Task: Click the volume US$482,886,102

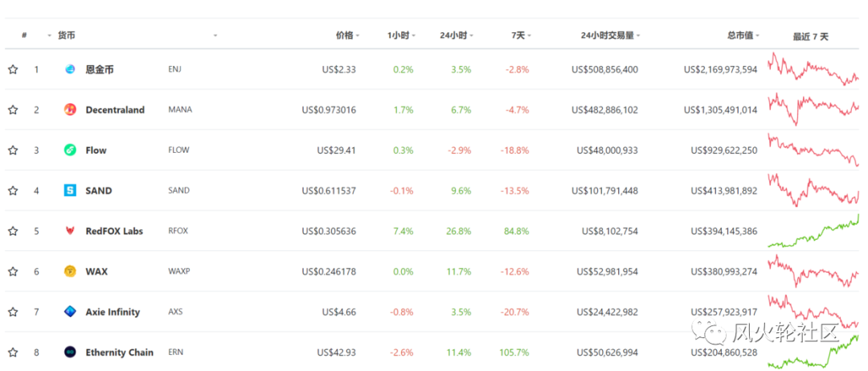Action: pyautogui.click(x=604, y=109)
